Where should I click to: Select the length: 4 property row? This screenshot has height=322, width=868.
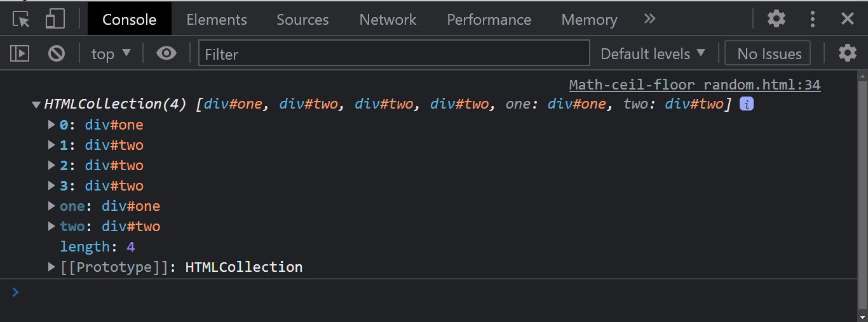point(97,247)
